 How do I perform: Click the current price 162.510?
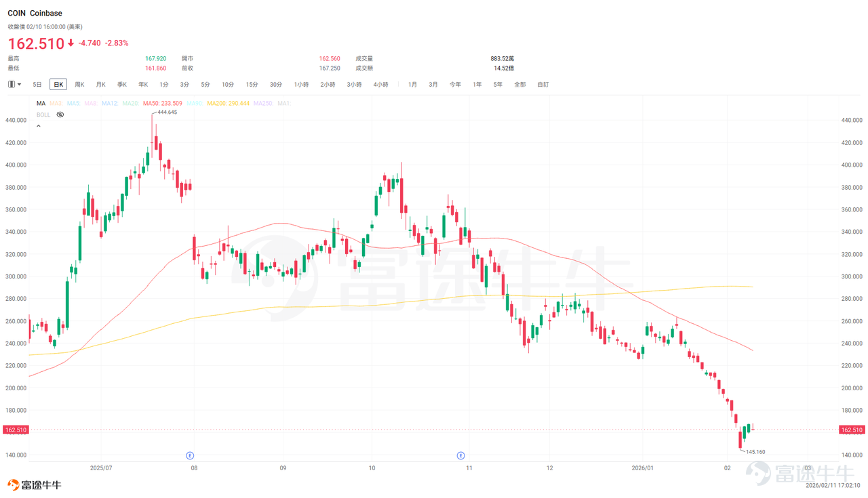[x=36, y=43]
